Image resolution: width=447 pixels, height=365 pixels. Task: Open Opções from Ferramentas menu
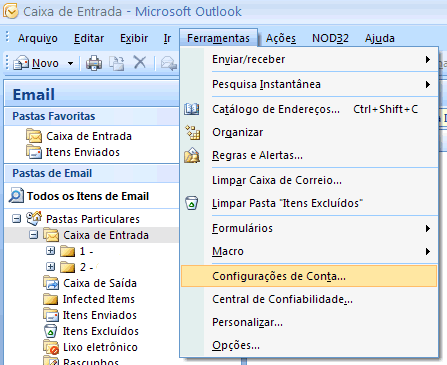tap(309, 345)
